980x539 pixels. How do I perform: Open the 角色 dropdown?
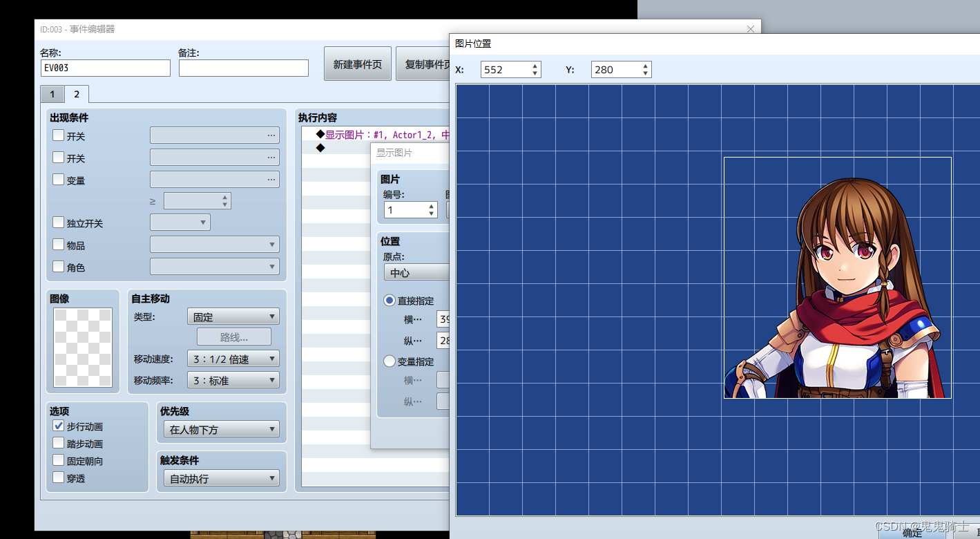coord(215,266)
